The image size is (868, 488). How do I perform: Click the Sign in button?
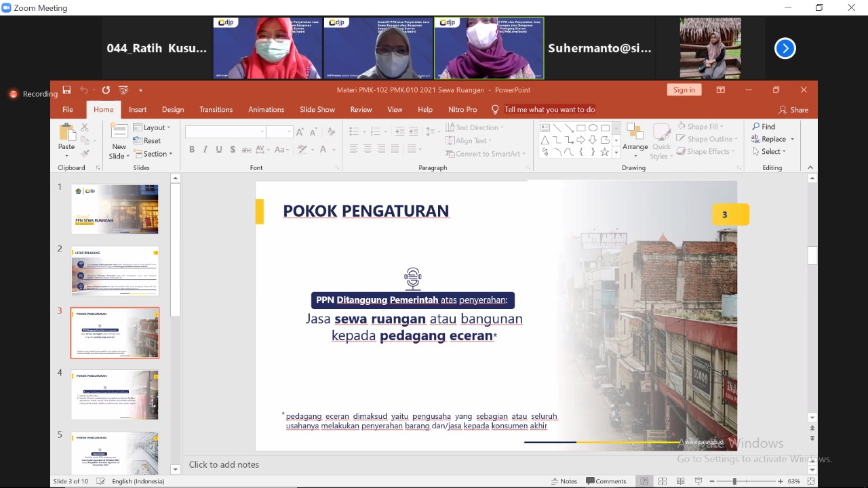point(684,90)
